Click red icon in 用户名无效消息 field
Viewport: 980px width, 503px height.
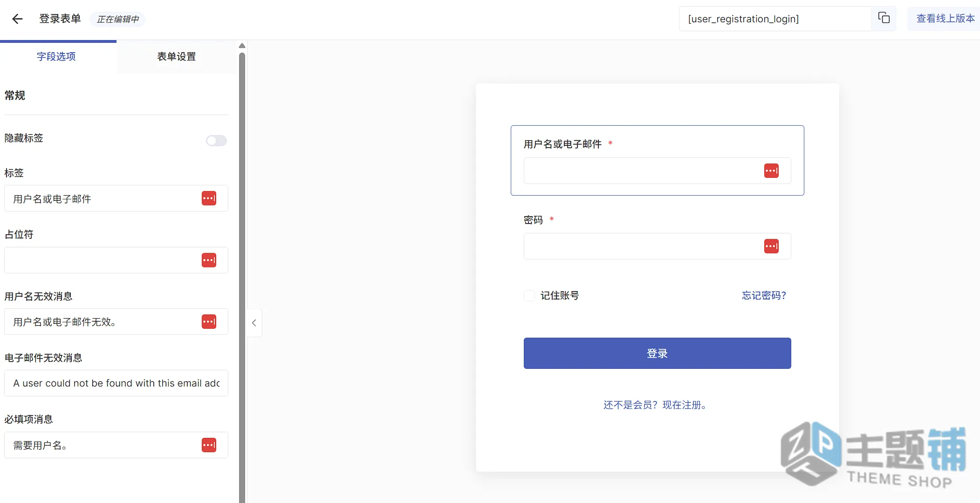click(x=209, y=321)
